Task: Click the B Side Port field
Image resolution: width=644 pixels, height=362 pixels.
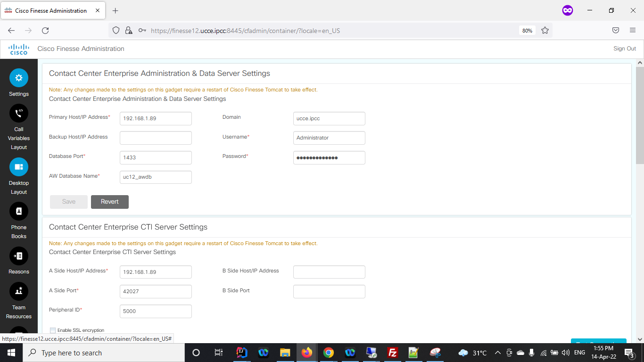Action: pyautogui.click(x=329, y=292)
